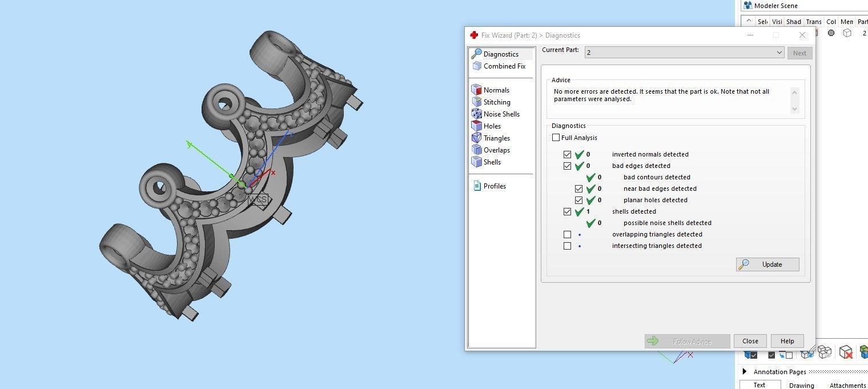Click the Follow Advice button
The width and height of the screenshot is (868, 389).
pyautogui.click(x=687, y=341)
